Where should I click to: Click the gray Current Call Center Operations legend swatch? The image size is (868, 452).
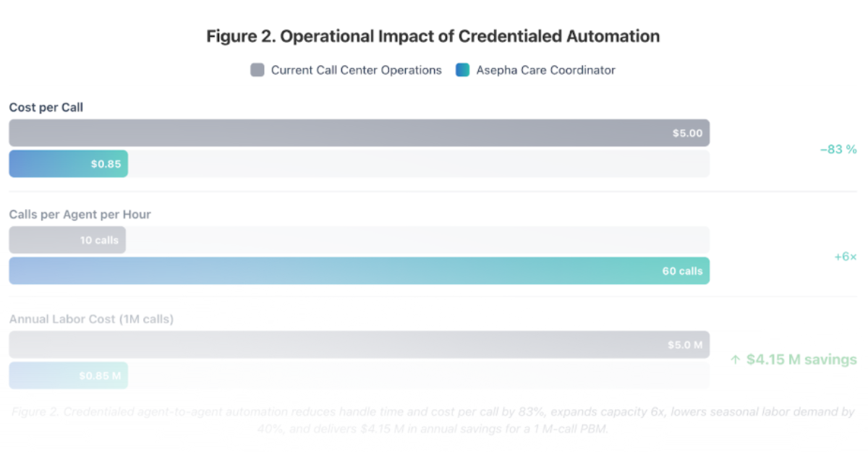point(258,70)
